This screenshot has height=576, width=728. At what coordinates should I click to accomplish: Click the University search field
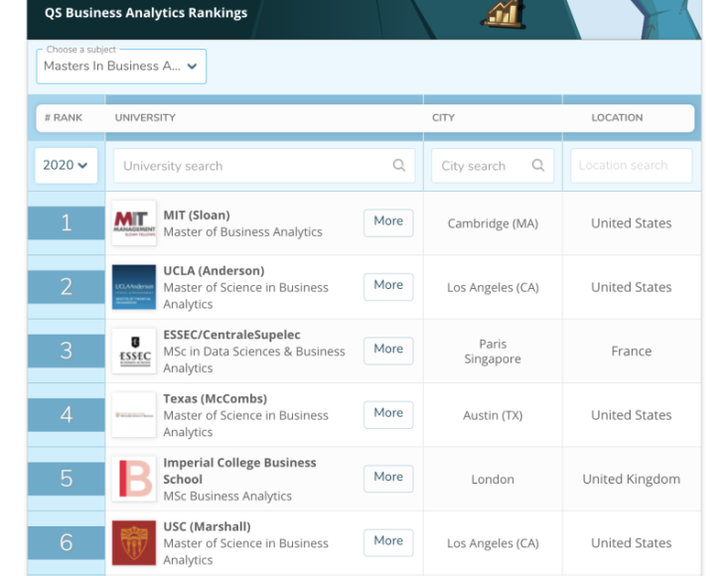click(x=264, y=166)
